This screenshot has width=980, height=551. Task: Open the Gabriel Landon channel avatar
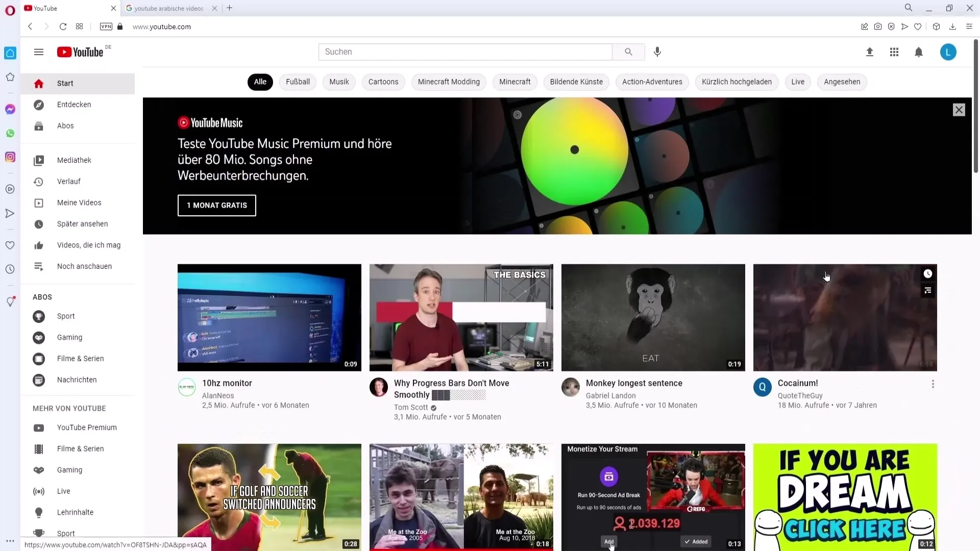(571, 387)
